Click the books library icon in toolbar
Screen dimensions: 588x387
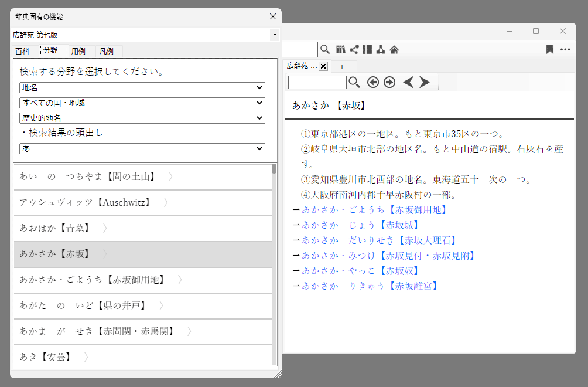[341, 50]
